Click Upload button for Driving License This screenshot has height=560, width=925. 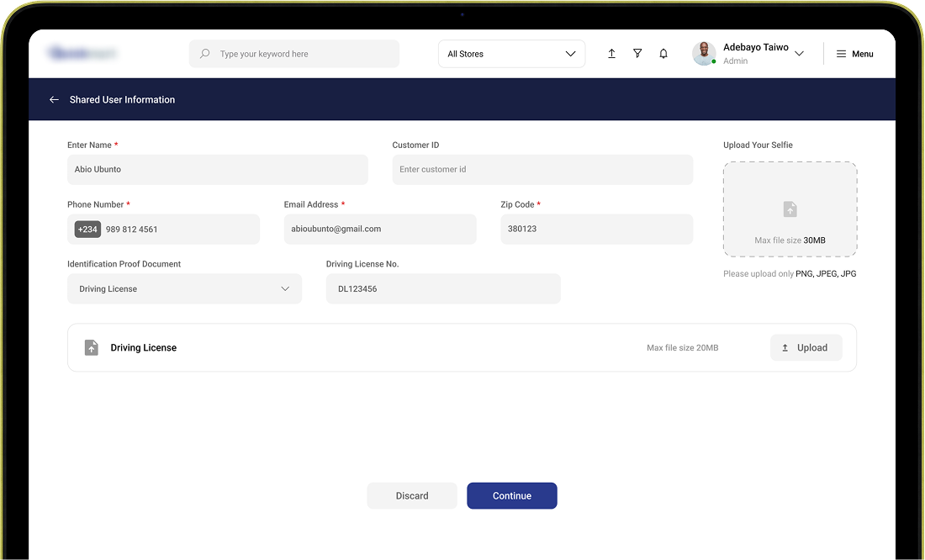[806, 347]
